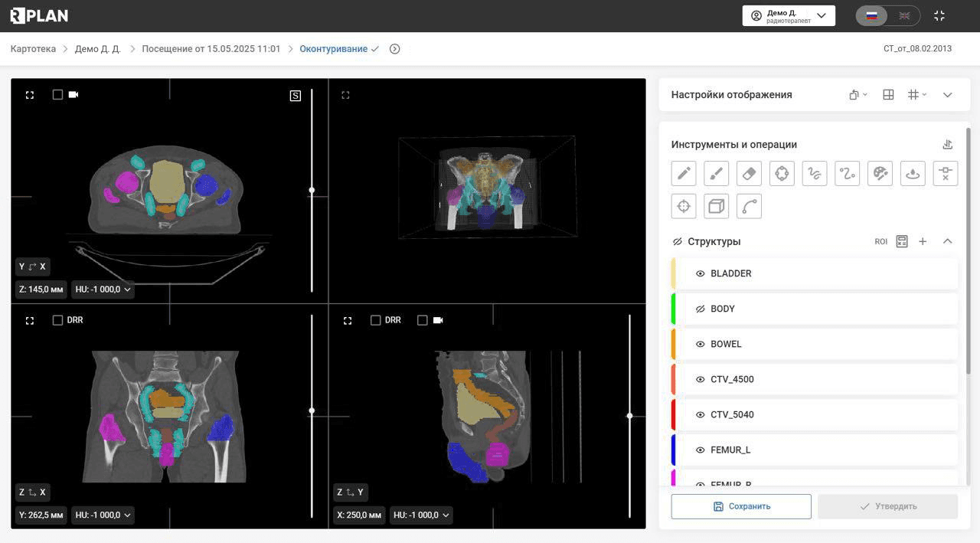Viewport: 980px width, 543px height.
Task: Collapse the Структуры list
Action: pyautogui.click(x=947, y=241)
